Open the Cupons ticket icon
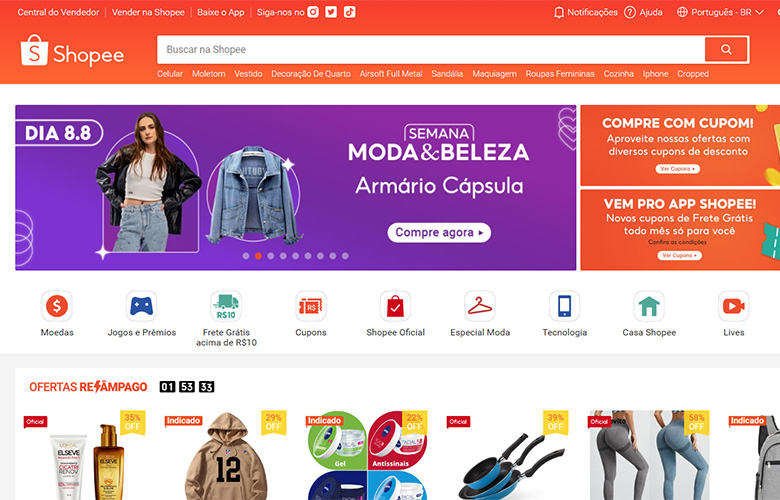Viewport: 780px width, 500px height. click(x=310, y=306)
